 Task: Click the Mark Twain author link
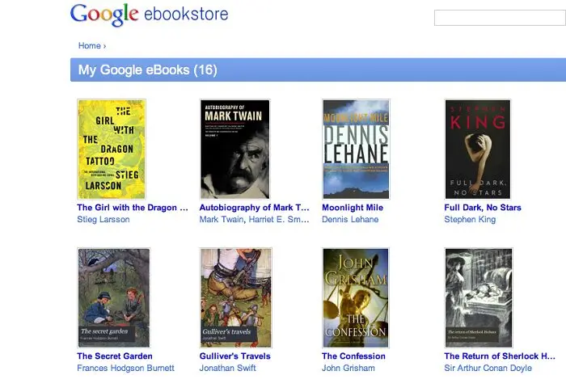pyautogui.click(x=222, y=220)
